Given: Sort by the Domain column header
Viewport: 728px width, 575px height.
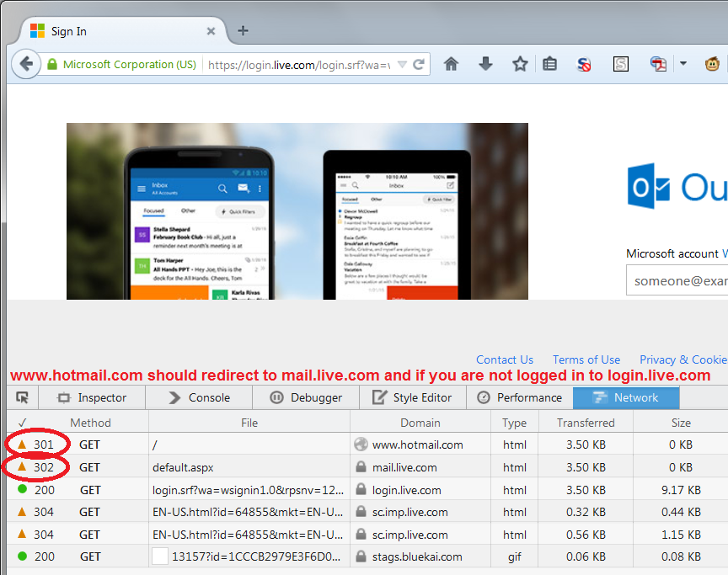Looking at the screenshot, I should click(x=420, y=423).
